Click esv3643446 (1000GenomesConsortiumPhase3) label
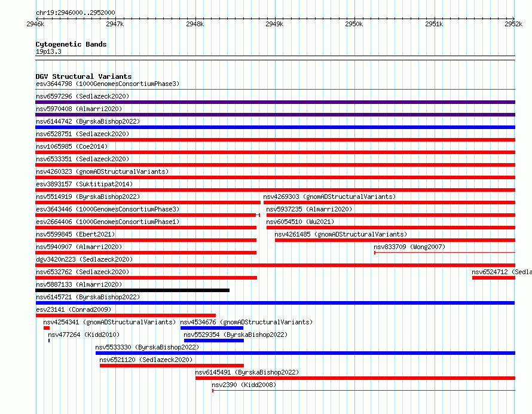 (x=108, y=209)
